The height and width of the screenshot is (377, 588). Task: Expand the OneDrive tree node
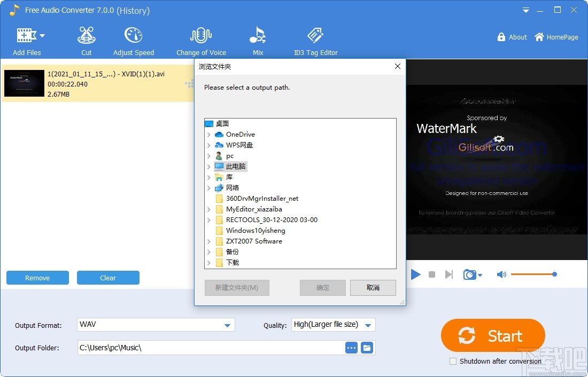click(x=209, y=134)
